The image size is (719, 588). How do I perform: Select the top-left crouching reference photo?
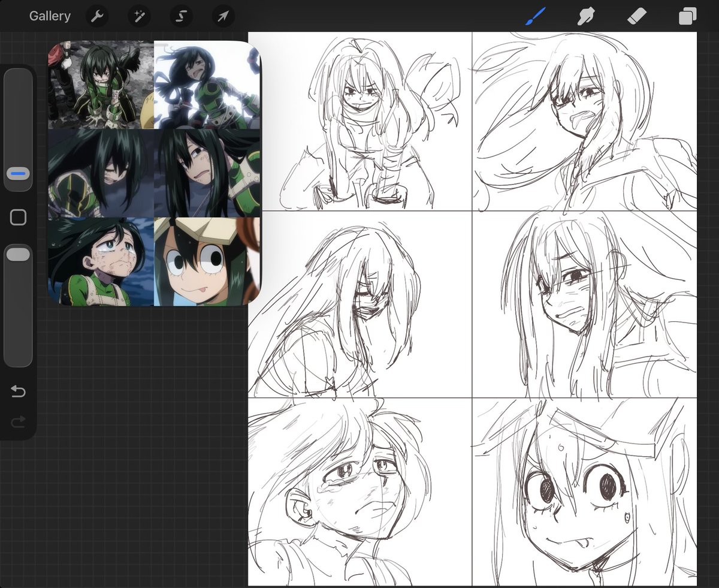[x=101, y=85]
